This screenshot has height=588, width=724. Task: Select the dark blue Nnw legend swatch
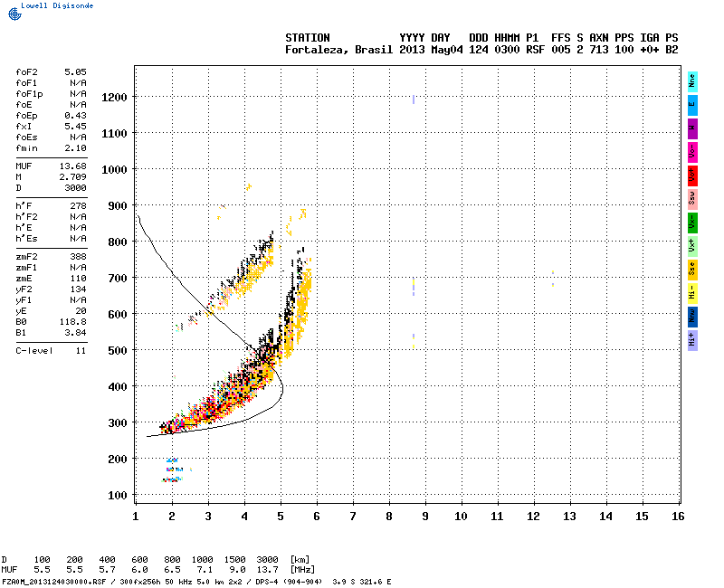coord(692,318)
